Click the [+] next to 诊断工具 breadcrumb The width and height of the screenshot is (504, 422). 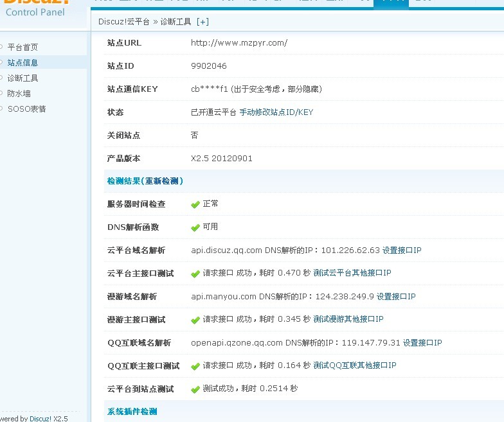[x=203, y=22]
